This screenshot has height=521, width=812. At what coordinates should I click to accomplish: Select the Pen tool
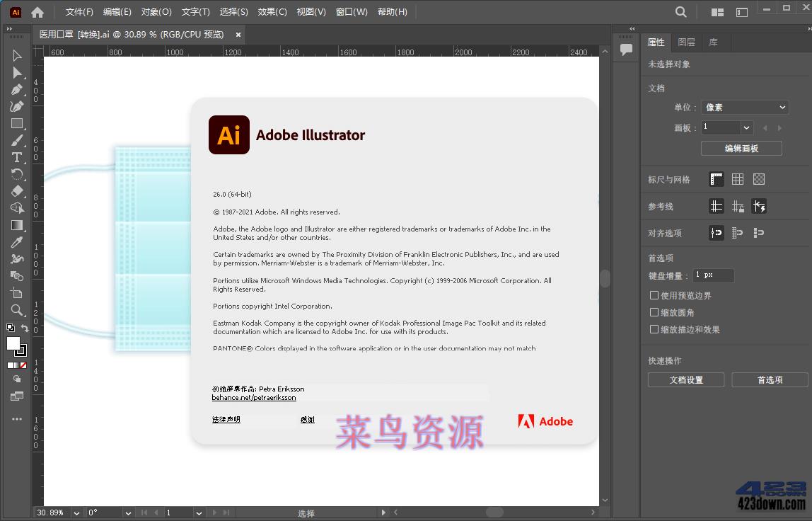point(16,89)
